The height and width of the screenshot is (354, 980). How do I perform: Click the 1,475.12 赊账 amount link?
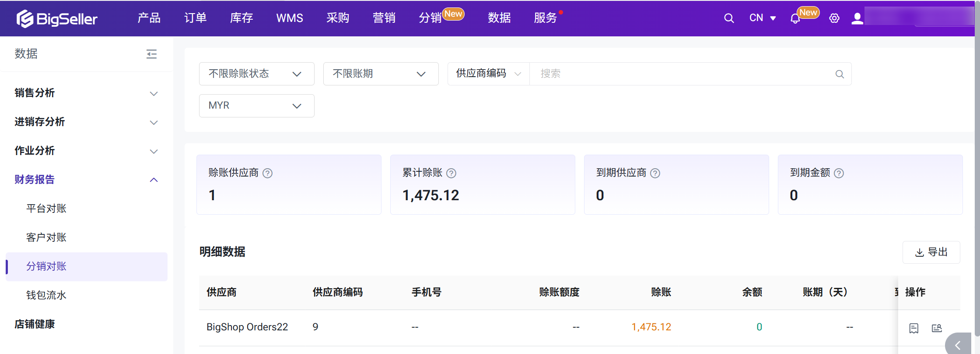click(651, 327)
